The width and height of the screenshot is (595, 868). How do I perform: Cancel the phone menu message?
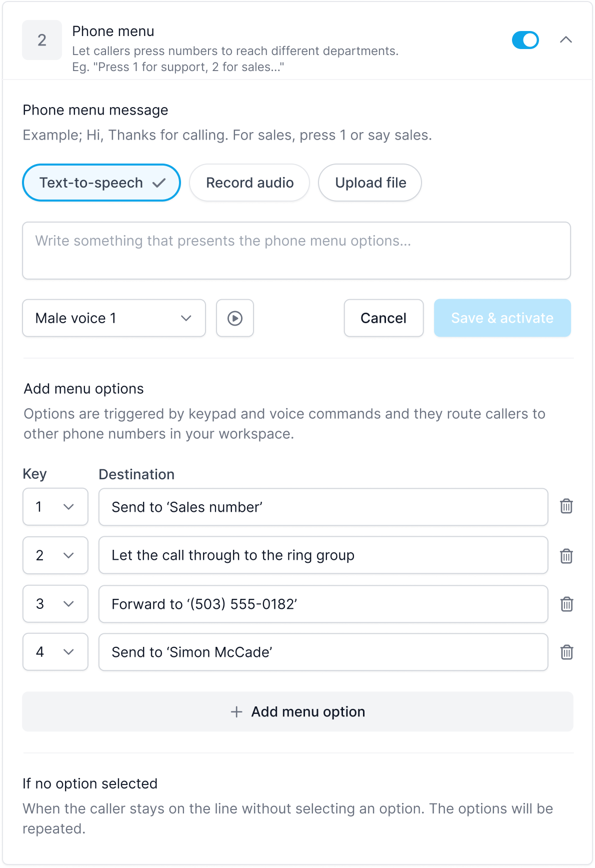point(383,318)
